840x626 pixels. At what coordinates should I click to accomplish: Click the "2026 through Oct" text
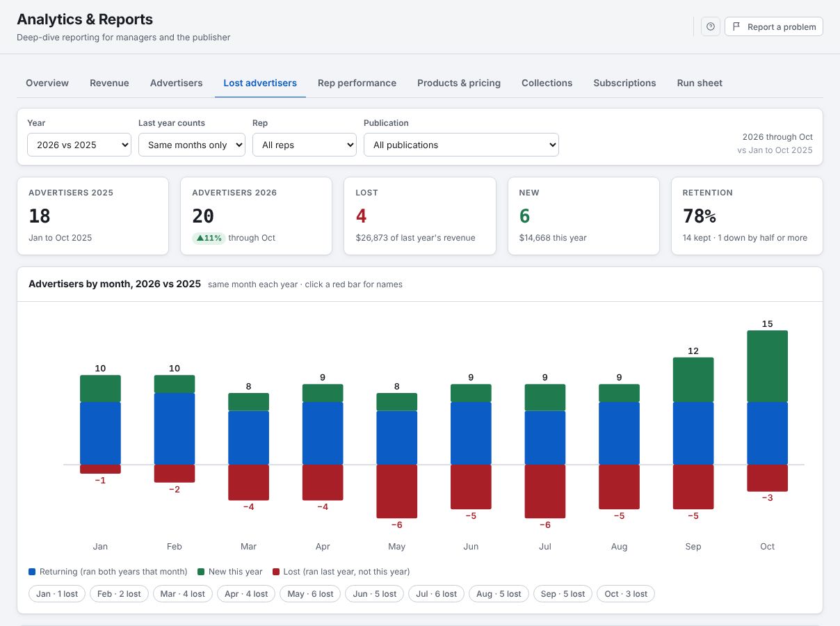pyautogui.click(x=777, y=137)
